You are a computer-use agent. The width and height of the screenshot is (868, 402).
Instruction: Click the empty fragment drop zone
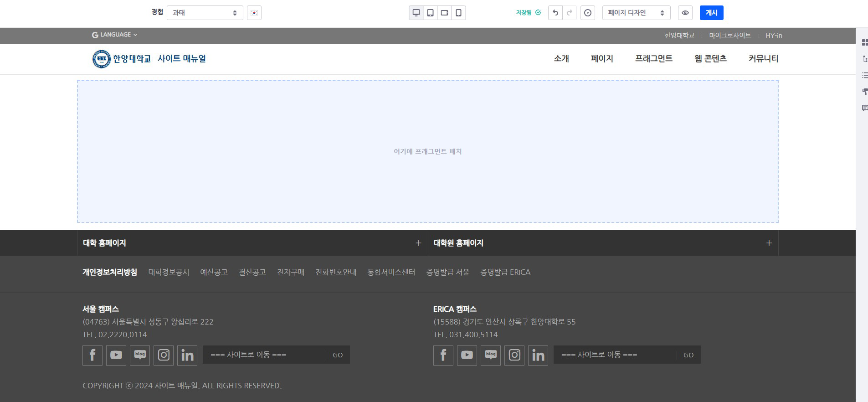427,151
